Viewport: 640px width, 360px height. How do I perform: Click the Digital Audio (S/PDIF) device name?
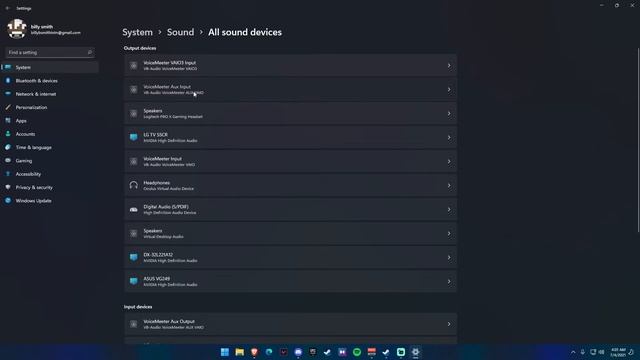(x=166, y=207)
